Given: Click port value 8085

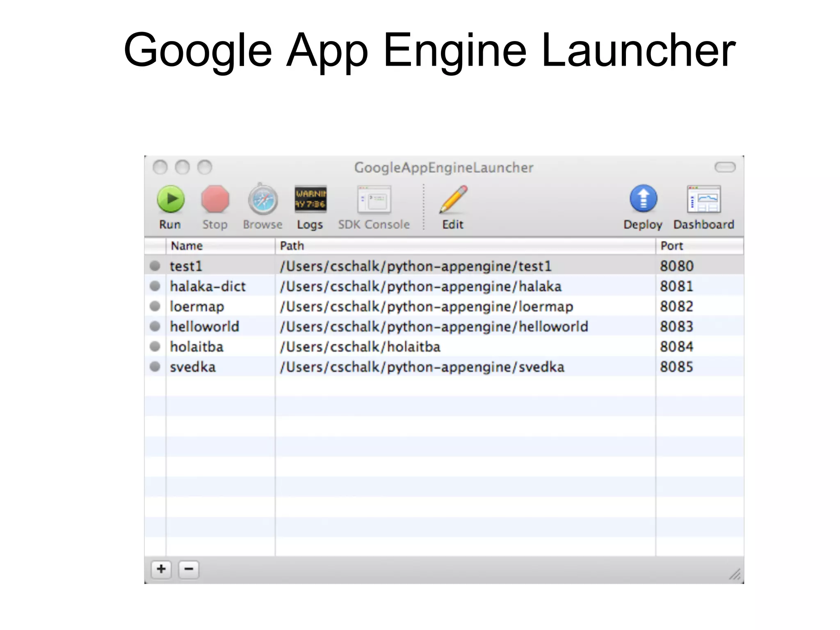Looking at the screenshot, I should click(677, 367).
